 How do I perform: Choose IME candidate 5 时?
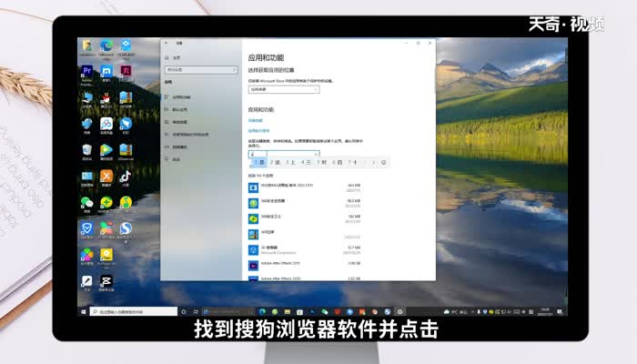322,163
